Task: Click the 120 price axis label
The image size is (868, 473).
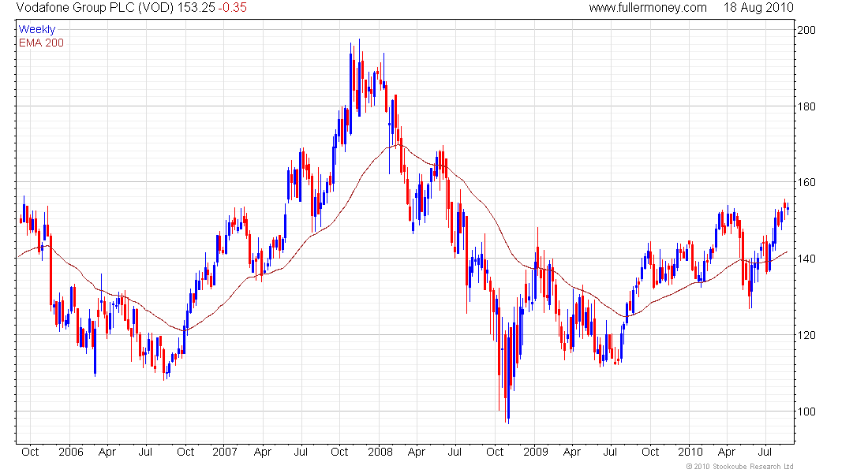Action: 806,336
